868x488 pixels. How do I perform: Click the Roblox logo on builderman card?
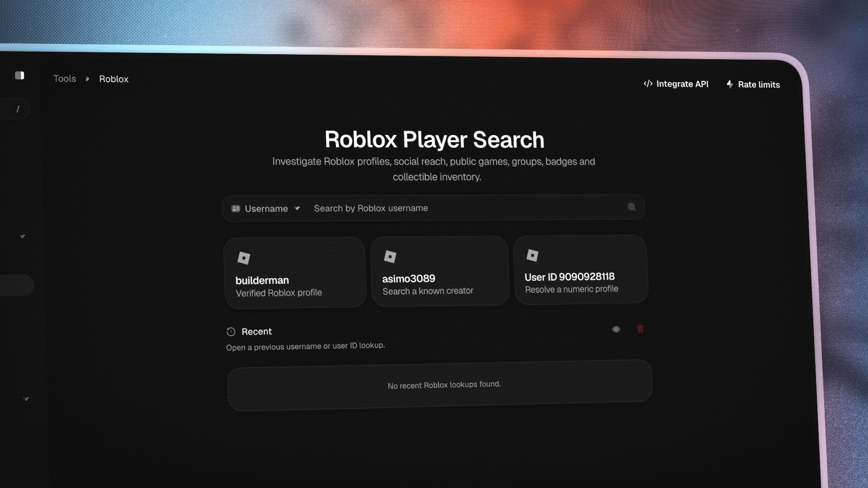[244, 258]
